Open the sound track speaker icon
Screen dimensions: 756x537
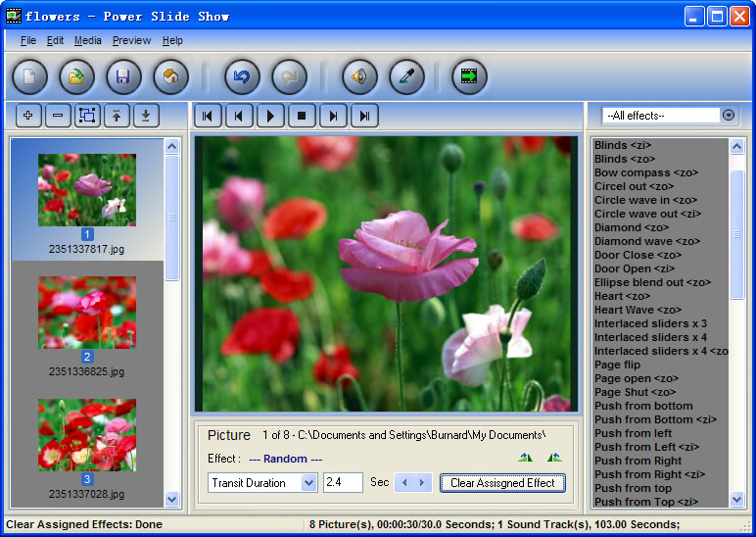[x=359, y=76]
